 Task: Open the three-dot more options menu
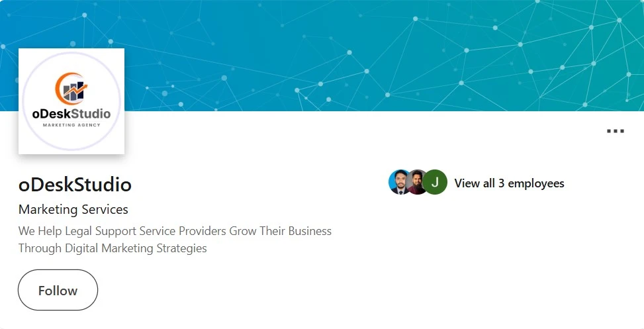616,131
